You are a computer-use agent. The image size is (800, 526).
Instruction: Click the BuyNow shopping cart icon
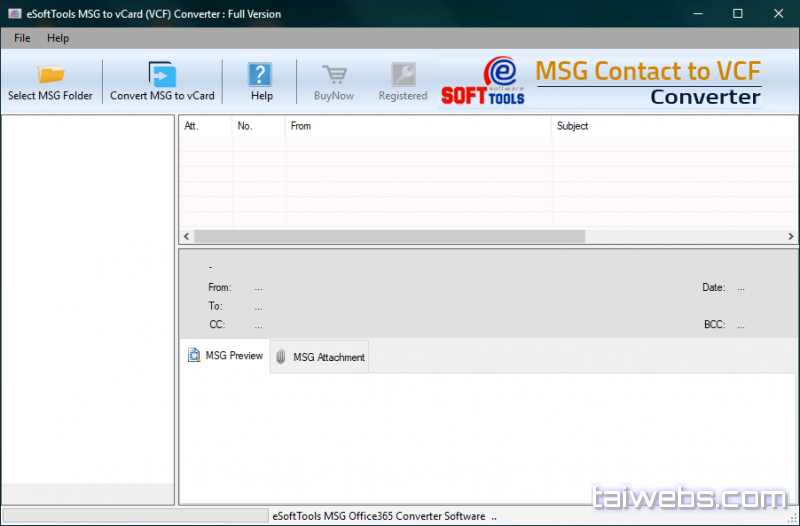coord(334,74)
